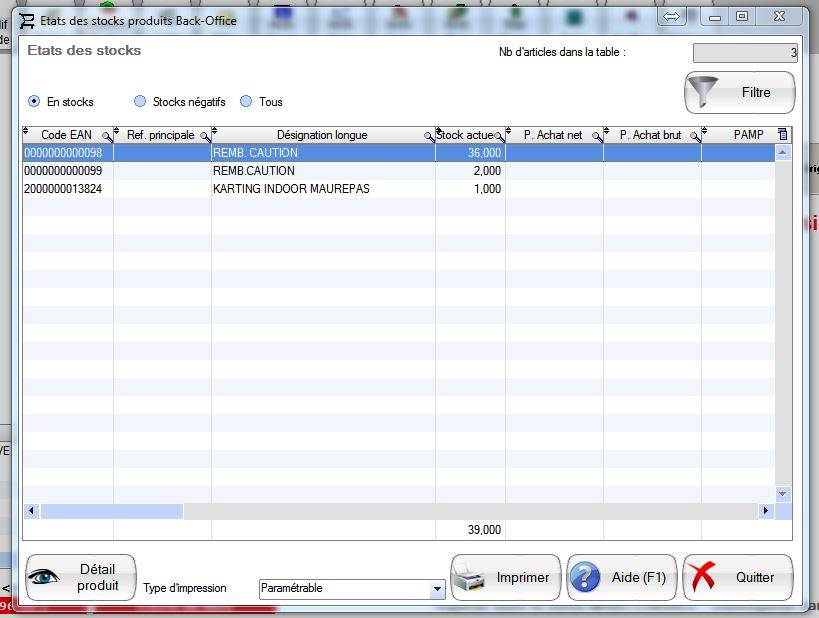
Task: Open the table column options icon beside PAMP
Action: point(782,135)
